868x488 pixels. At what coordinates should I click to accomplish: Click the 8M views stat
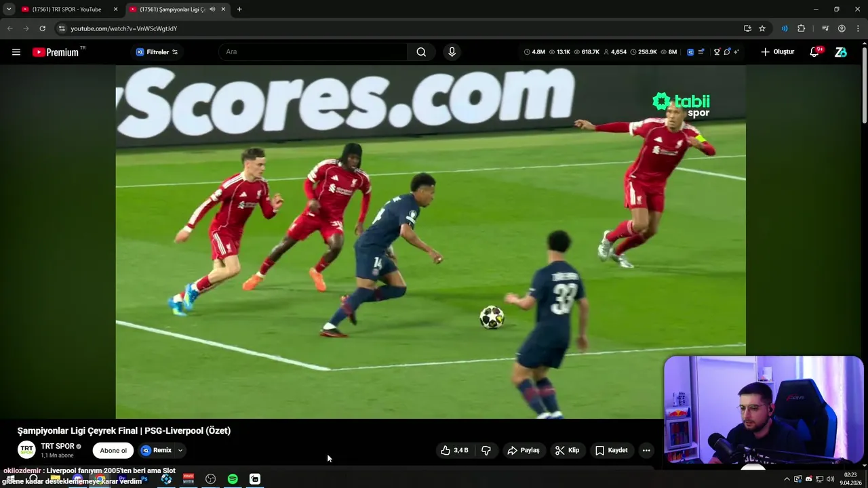[x=669, y=52]
